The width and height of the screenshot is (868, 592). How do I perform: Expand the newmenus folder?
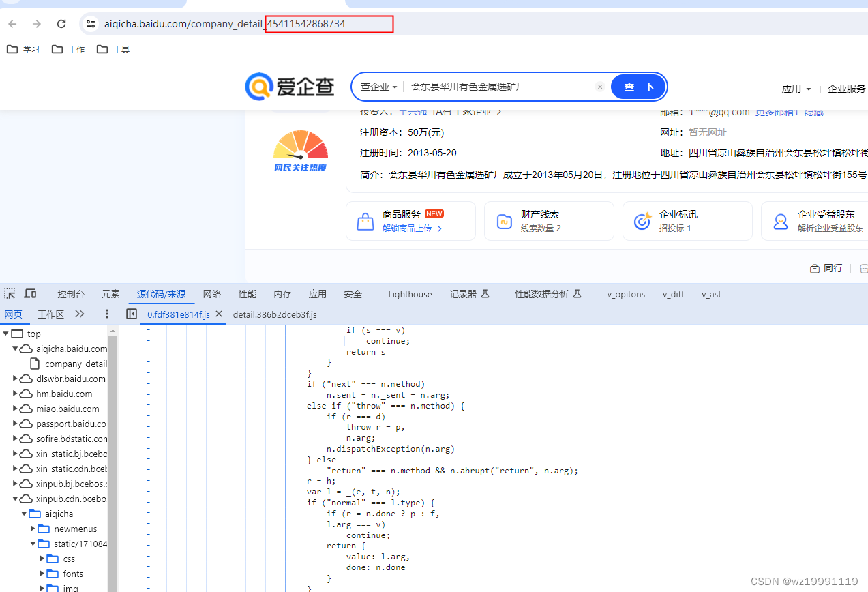tap(33, 529)
